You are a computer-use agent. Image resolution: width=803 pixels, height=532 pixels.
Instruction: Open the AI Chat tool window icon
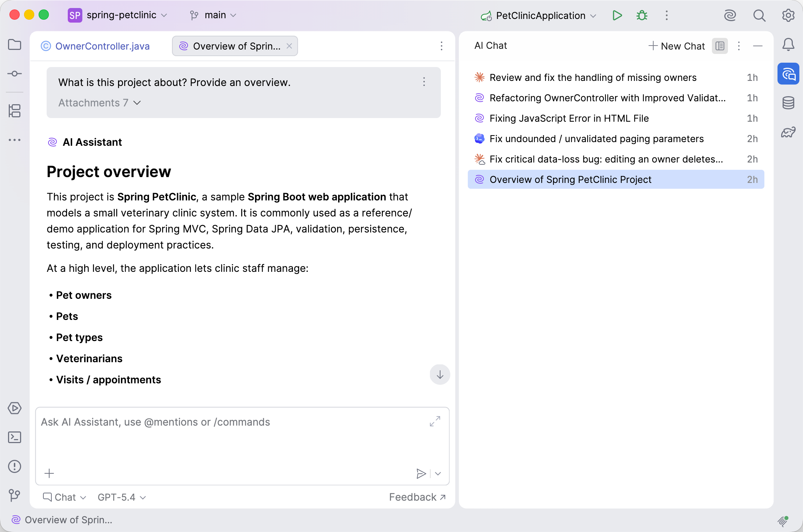click(x=788, y=74)
